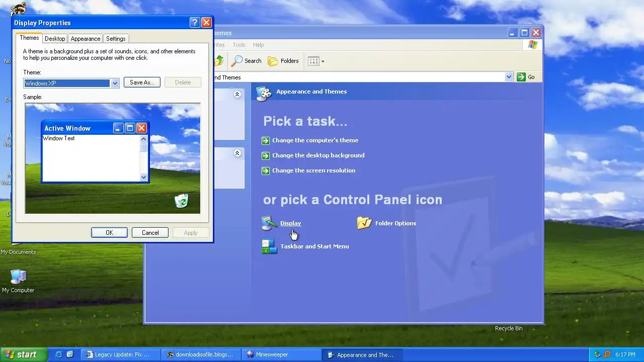Screen dimensions: 644x362
Task: Expand the address bar dropdown arrow
Action: 509,77
